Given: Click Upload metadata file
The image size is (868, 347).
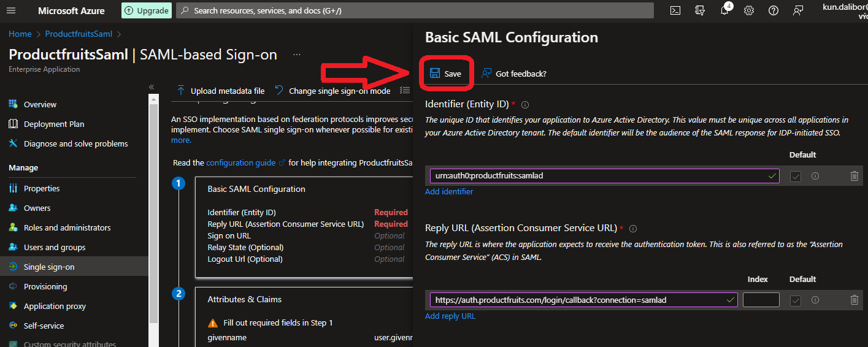Looking at the screenshot, I should pos(221,91).
